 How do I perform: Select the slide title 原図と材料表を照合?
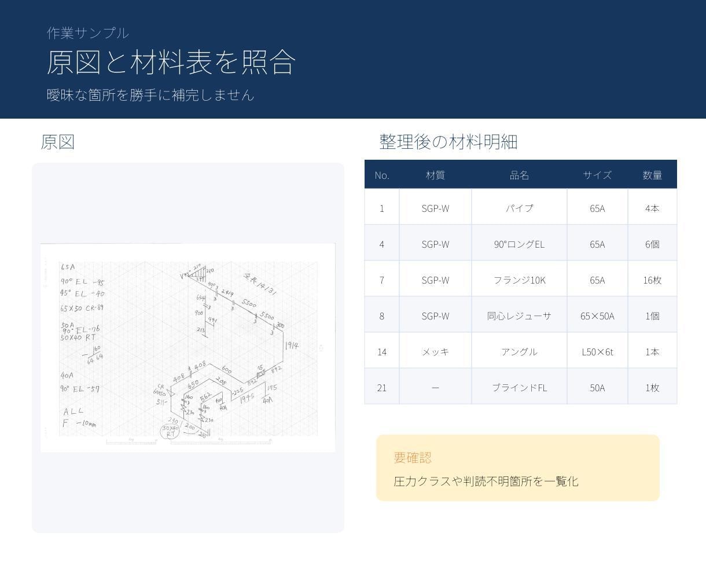click(171, 62)
